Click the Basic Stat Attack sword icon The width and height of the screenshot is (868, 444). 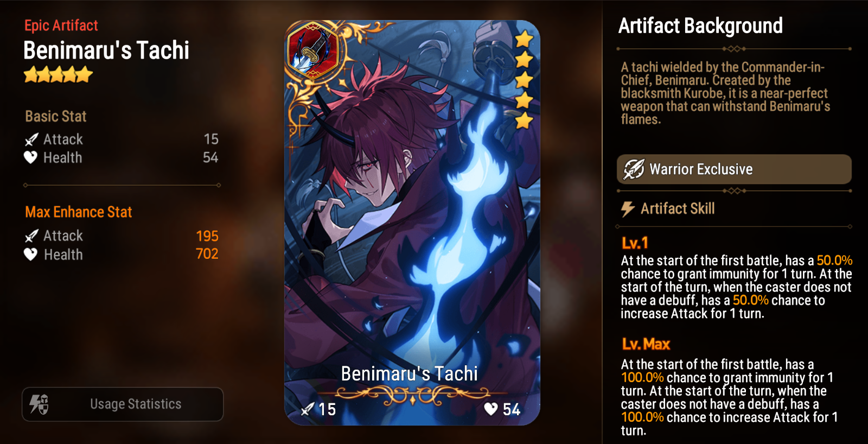click(x=31, y=139)
